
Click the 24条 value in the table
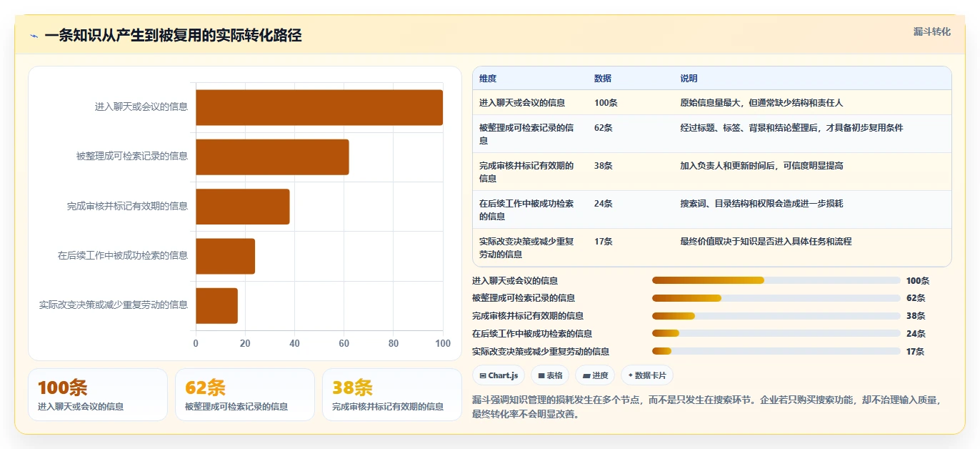point(604,204)
